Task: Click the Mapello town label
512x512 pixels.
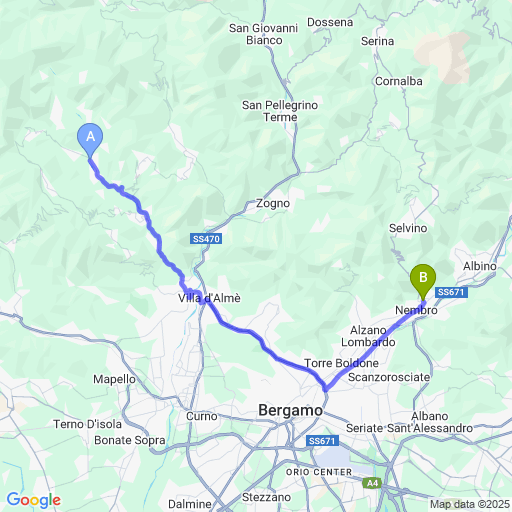Action: 114,379
